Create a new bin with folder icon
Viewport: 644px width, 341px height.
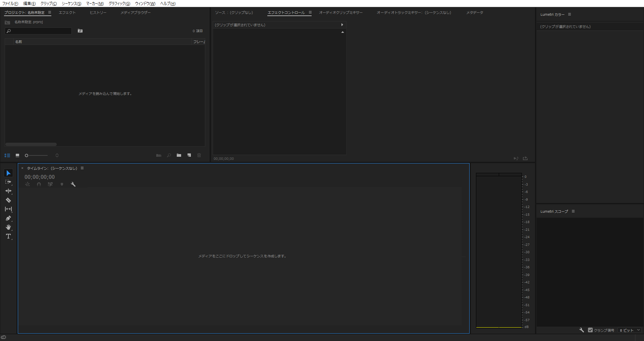[x=179, y=155]
